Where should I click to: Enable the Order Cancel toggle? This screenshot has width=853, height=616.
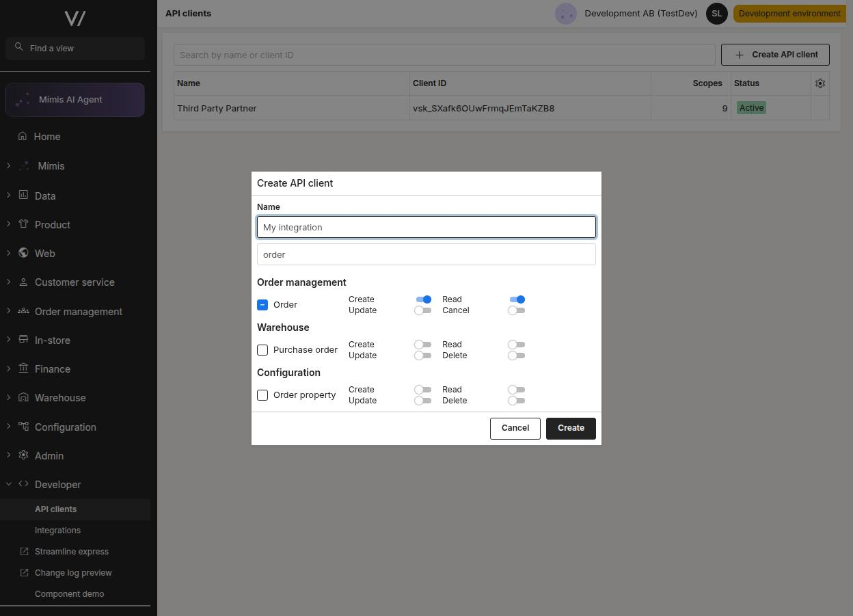pyautogui.click(x=517, y=310)
